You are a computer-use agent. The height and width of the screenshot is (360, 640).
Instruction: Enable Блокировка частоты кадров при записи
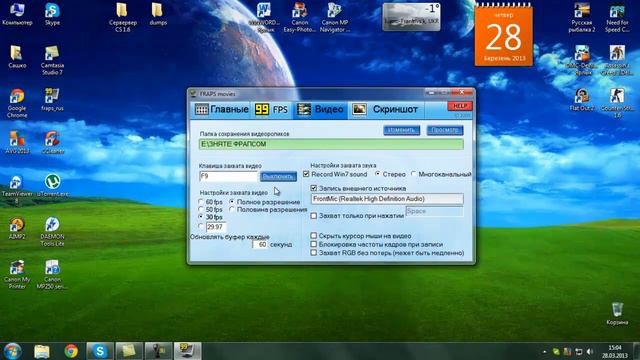313,244
